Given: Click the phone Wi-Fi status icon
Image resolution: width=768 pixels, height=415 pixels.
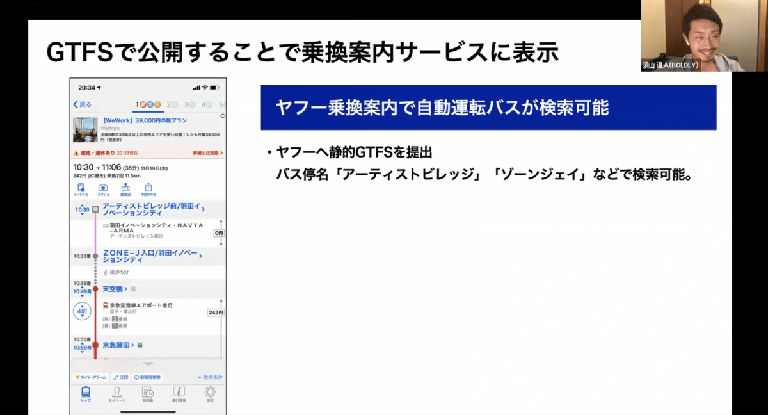Looking at the screenshot, I should pyautogui.click(x=205, y=88).
